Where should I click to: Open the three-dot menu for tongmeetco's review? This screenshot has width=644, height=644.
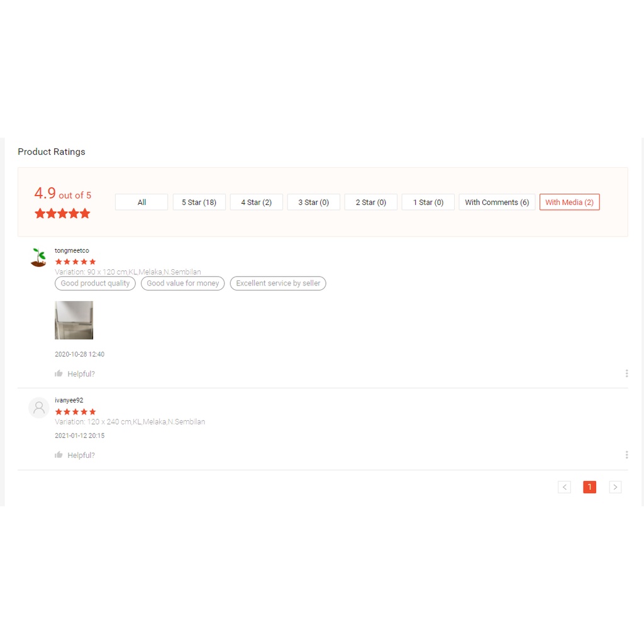(x=626, y=374)
